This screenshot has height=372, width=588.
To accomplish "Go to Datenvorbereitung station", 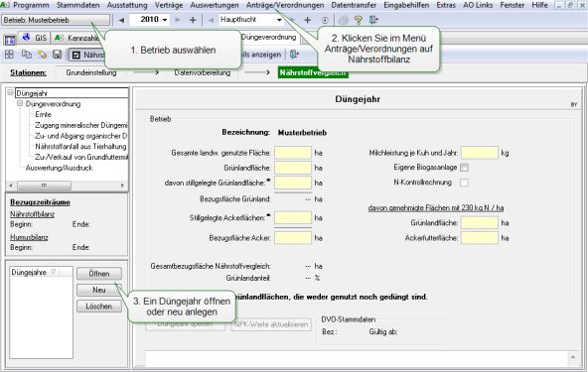I will point(203,72).
